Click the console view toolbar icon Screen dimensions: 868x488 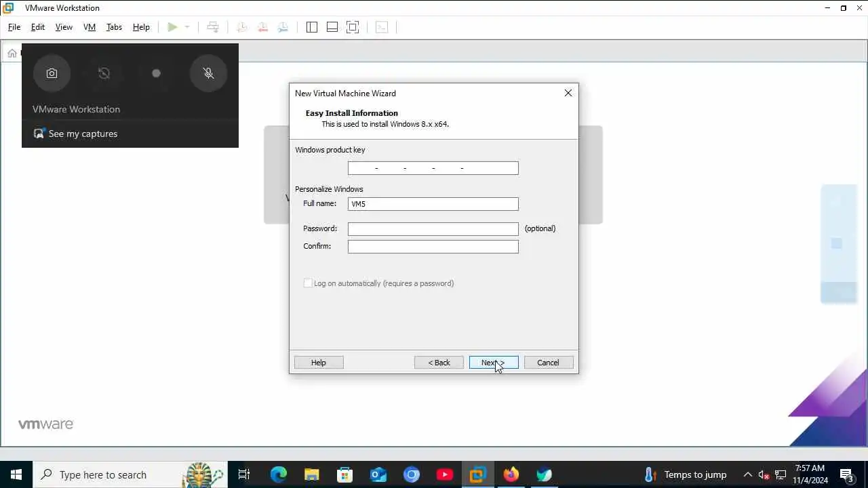pos(382,27)
